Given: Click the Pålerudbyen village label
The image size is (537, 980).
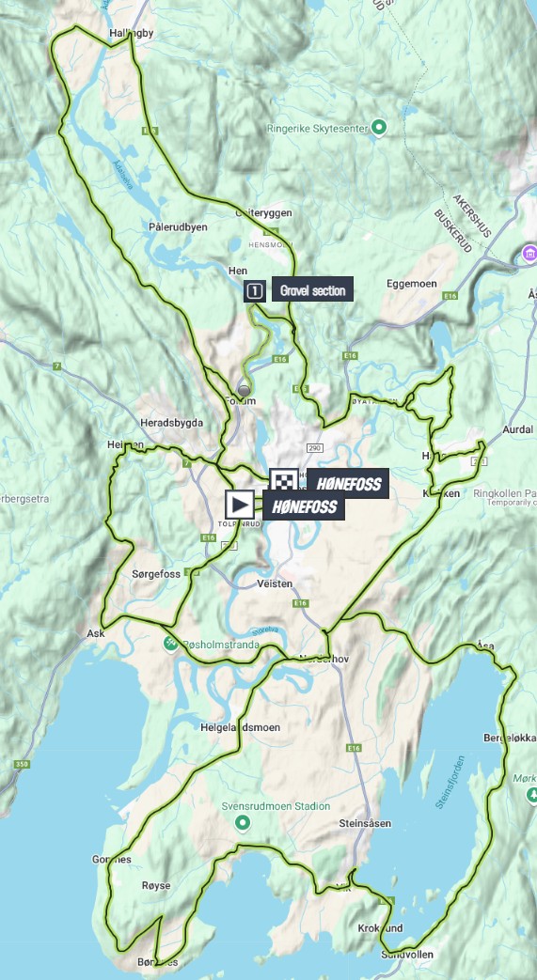Looking at the screenshot, I should click(x=179, y=227).
